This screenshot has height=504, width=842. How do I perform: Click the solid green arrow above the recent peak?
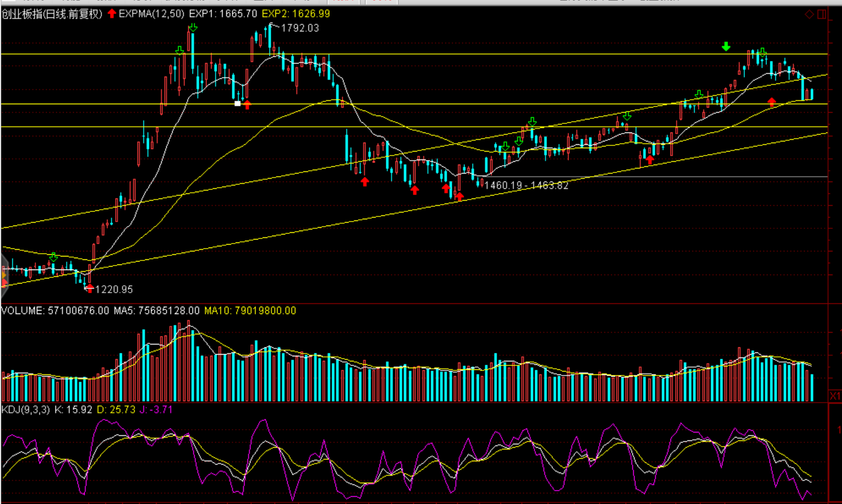click(x=726, y=47)
